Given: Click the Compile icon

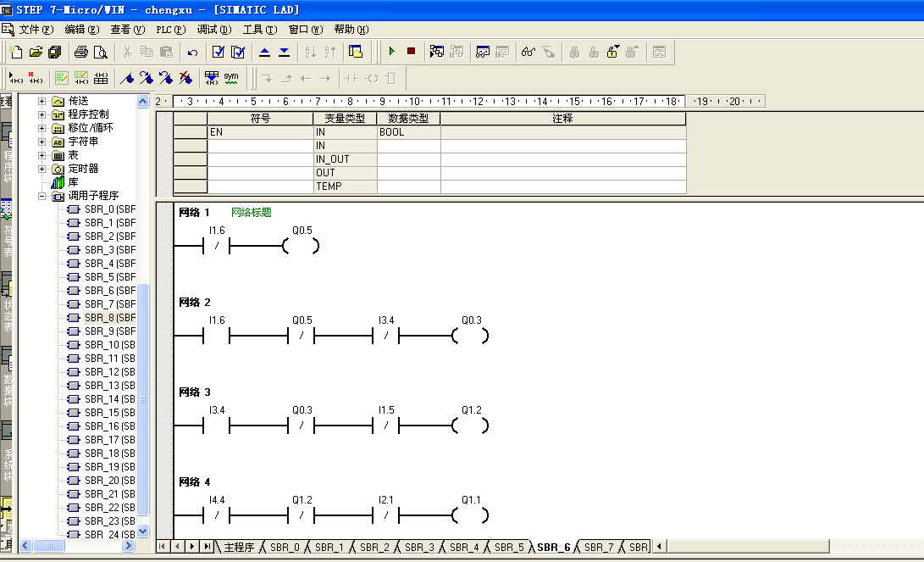Looking at the screenshot, I should pos(218,52).
